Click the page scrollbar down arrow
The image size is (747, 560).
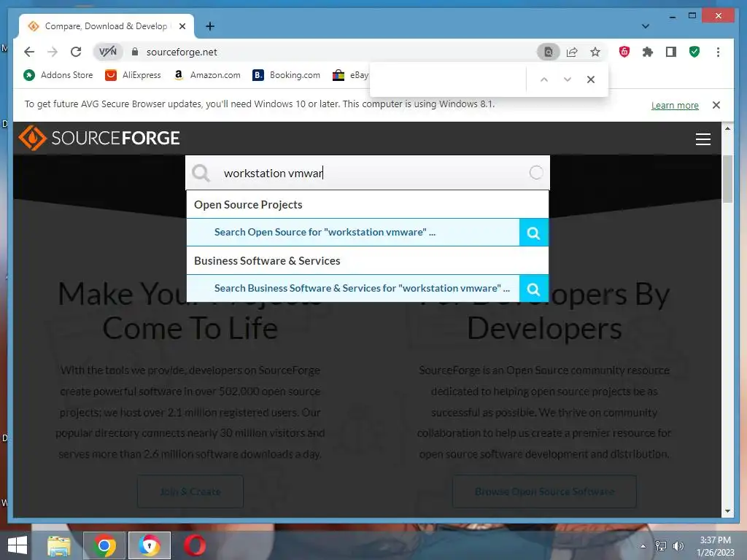(x=727, y=511)
